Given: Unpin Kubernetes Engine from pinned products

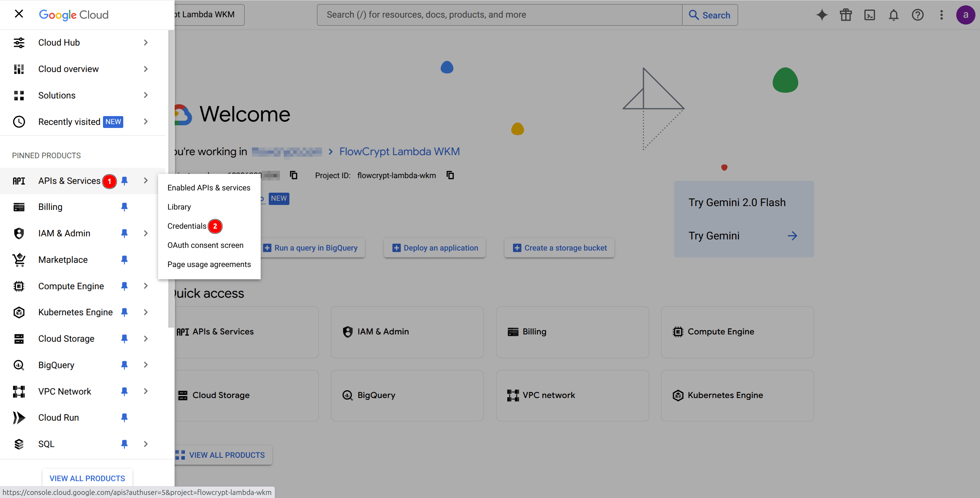Looking at the screenshot, I should (x=124, y=313).
